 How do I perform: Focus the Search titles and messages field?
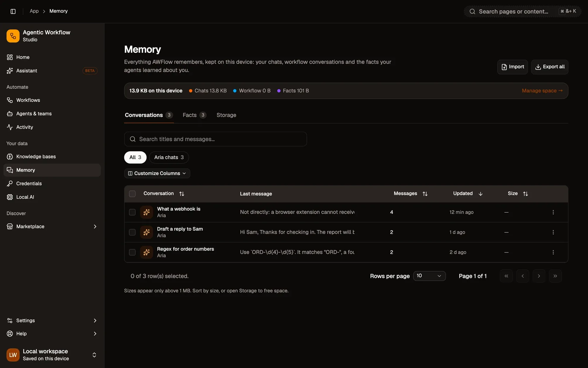(216, 139)
